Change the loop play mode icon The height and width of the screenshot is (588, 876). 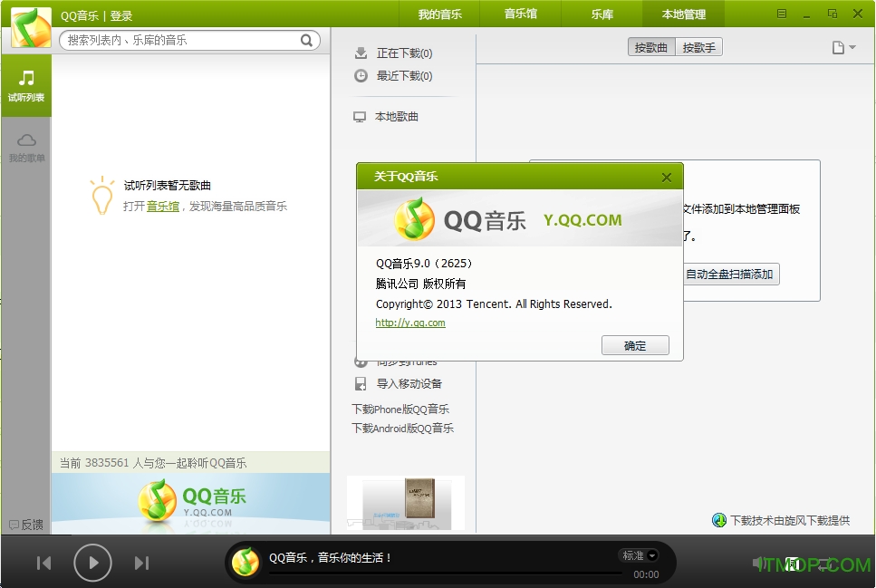tap(824, 565)
